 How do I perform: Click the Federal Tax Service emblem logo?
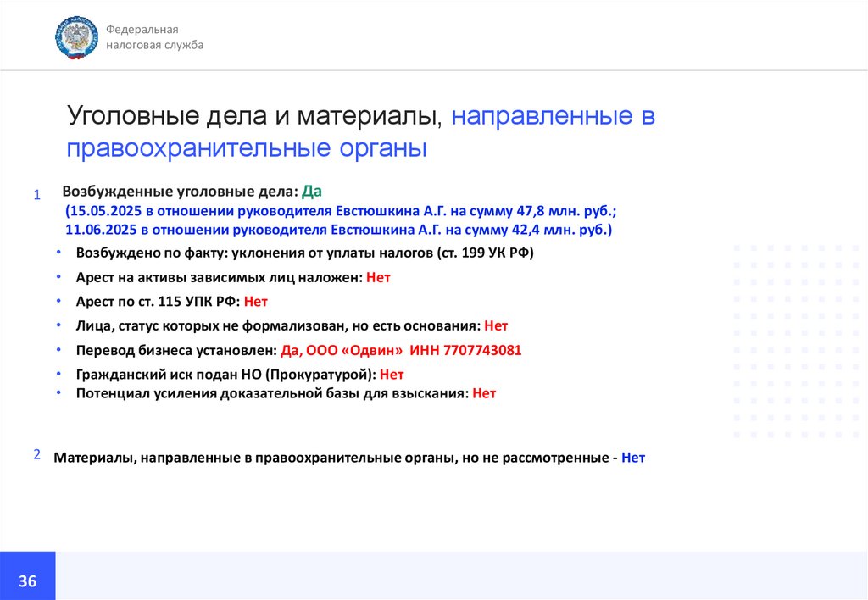pyautogui.click(x=76, y=37)
